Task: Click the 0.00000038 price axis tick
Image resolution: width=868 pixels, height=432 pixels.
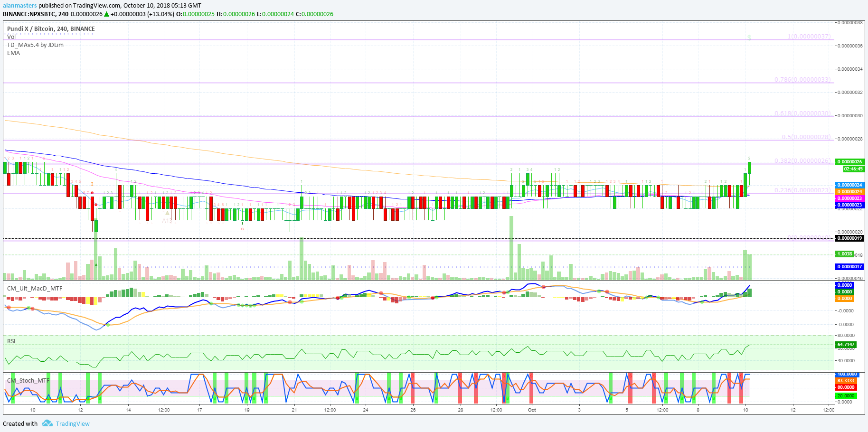Action: [x=850, y=22]
